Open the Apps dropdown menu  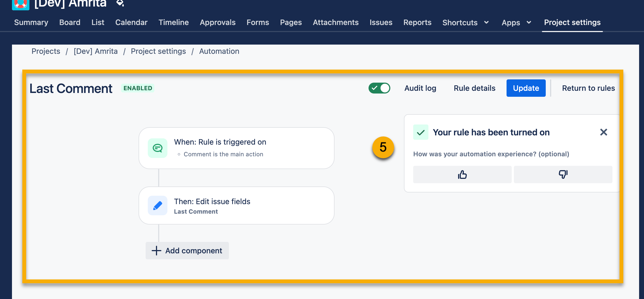click(x=516, y=23)
